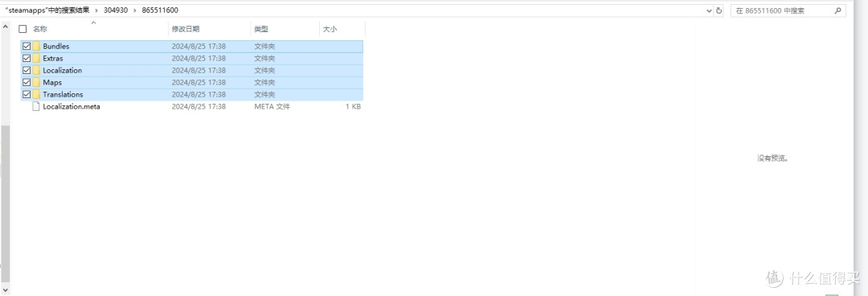Click the Extras folder icon
The height and width of the screenshot is (296, 868).
coord(36,58)
